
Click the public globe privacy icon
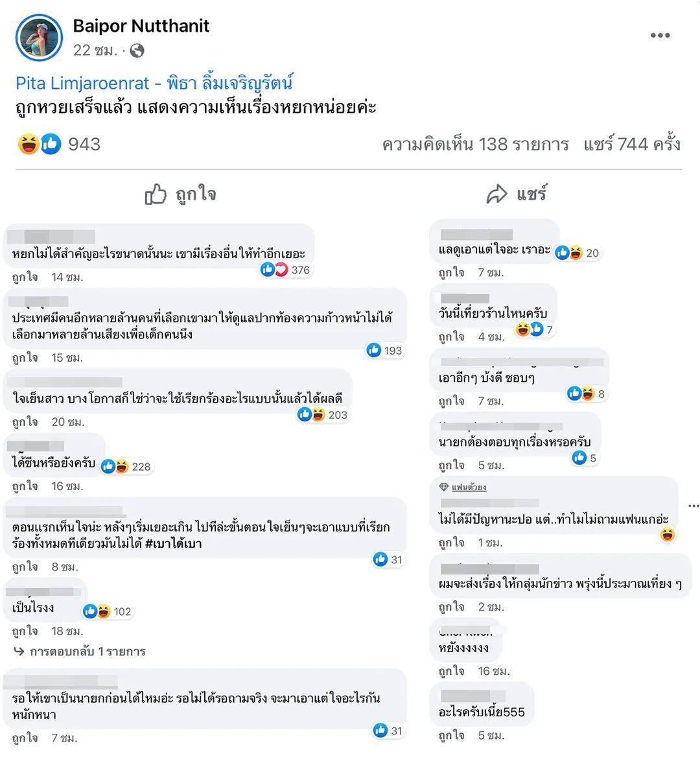click(x=137, y=51)
